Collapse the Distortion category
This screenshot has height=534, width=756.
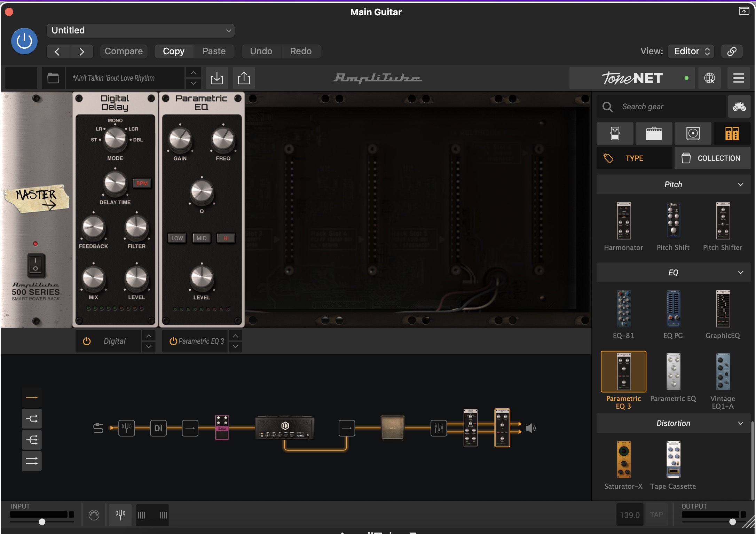(674, 423)
